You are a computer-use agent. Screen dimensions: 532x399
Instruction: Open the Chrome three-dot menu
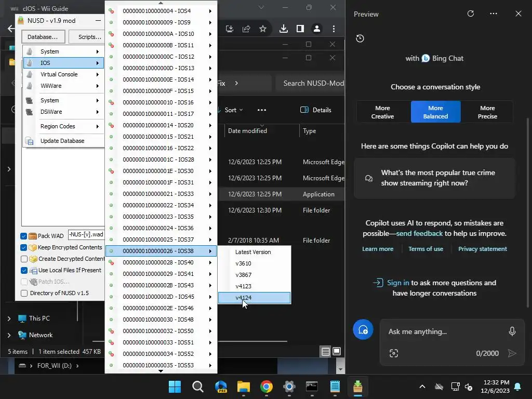pyautogui.click(x=334, y=29)
